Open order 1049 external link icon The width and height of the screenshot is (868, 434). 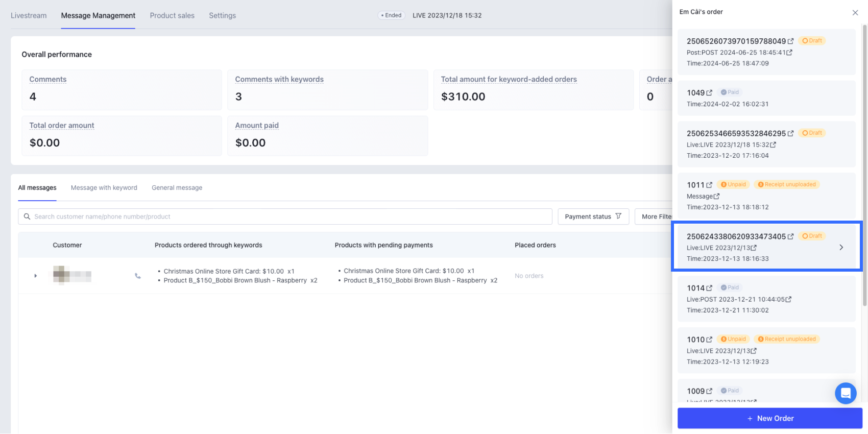coord(709,93)
